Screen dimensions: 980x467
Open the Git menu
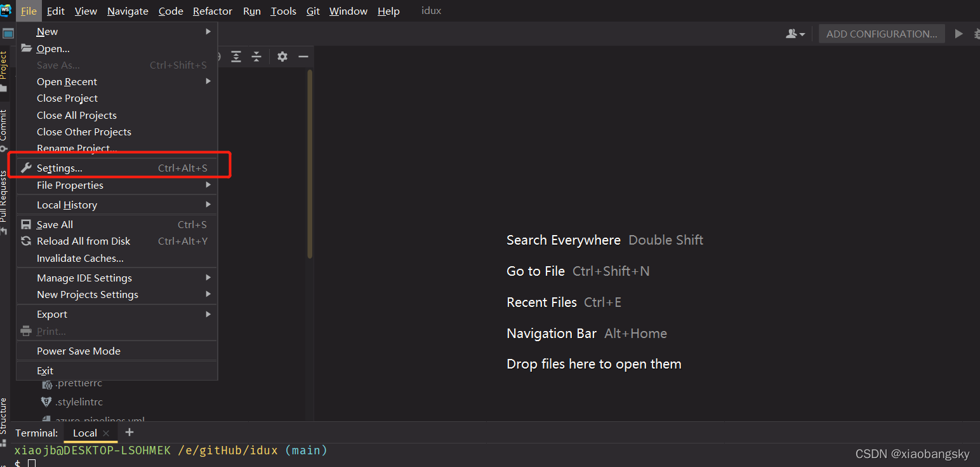pyautogui.click(x=313, y=11)
